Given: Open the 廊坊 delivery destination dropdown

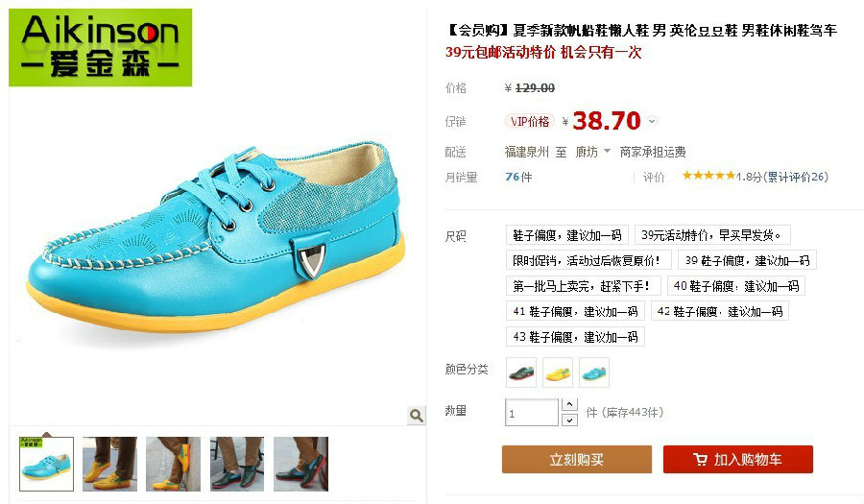Looking at the screenshot, I should point(592,152).
